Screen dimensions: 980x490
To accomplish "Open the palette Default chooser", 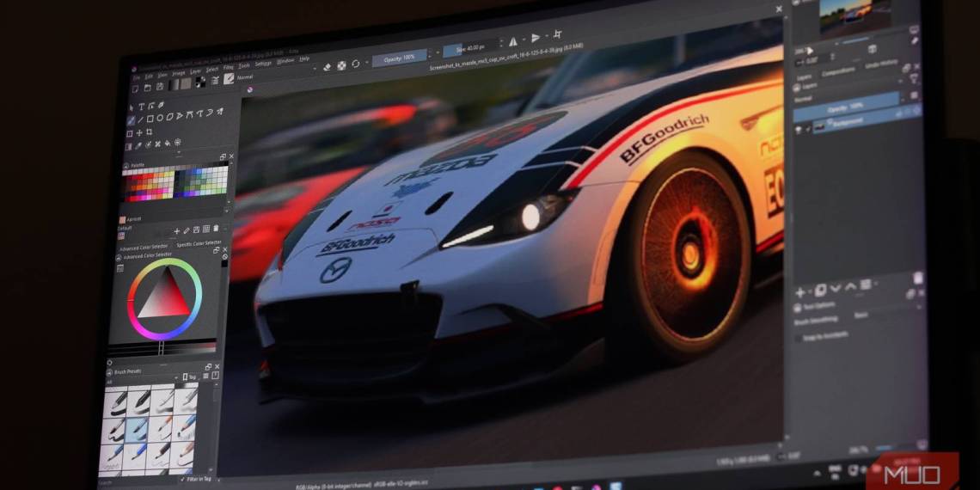I will [x=121, y=236].
